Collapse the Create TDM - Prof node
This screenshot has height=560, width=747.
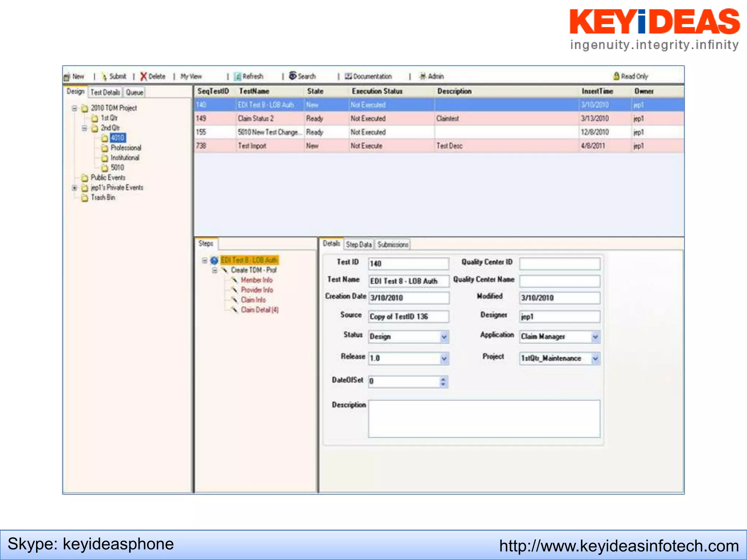[215, 270]
